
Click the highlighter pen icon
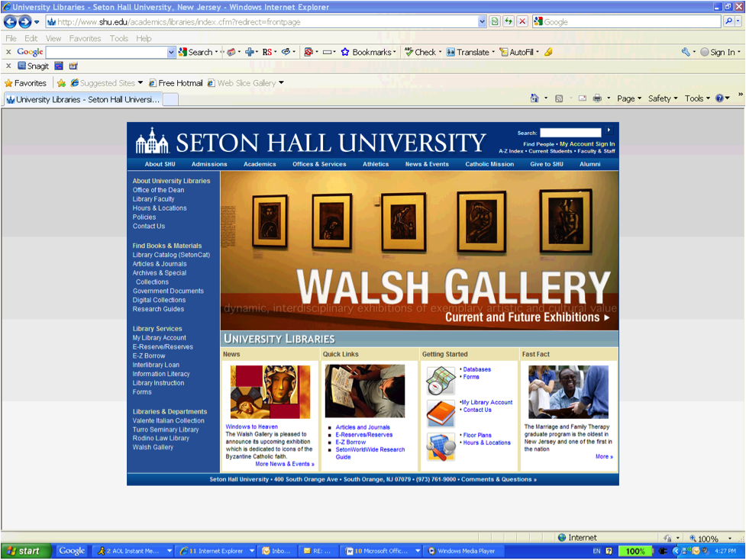click(548, 53)
